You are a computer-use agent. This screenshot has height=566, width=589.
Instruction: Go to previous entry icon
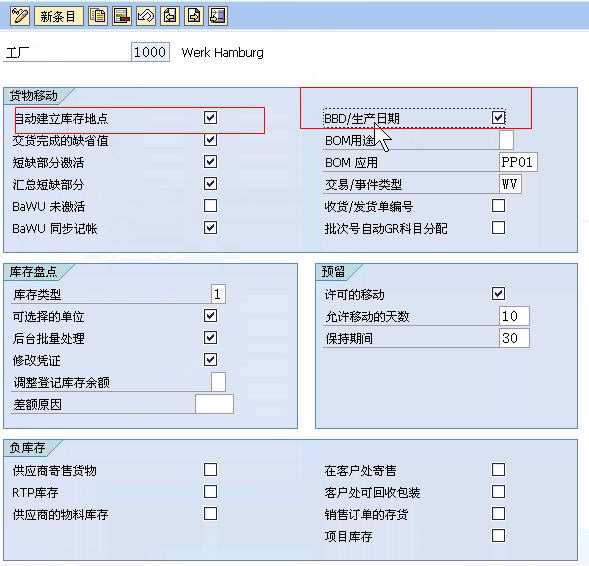[x=170, y=17]
